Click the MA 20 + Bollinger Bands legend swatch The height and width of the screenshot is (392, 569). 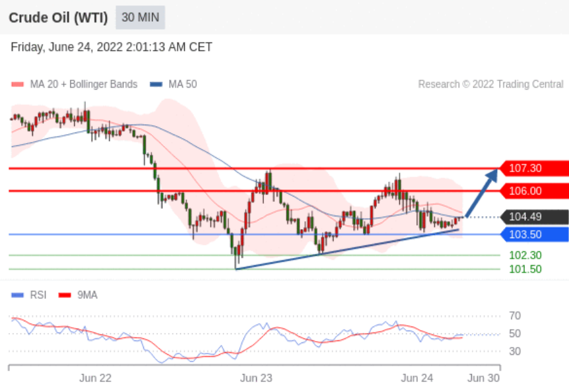pos(17,84)
